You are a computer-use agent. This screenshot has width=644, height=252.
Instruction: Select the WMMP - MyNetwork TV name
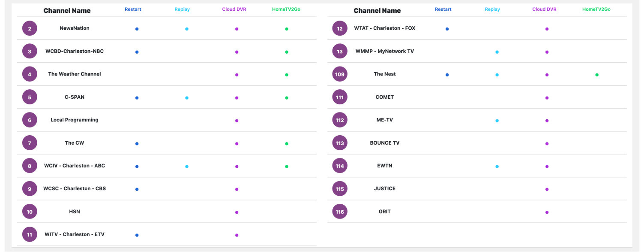[385, 51]
